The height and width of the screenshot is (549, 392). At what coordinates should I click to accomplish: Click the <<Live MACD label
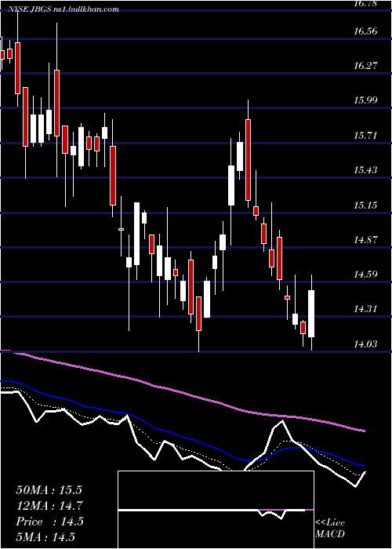point(330,528)
